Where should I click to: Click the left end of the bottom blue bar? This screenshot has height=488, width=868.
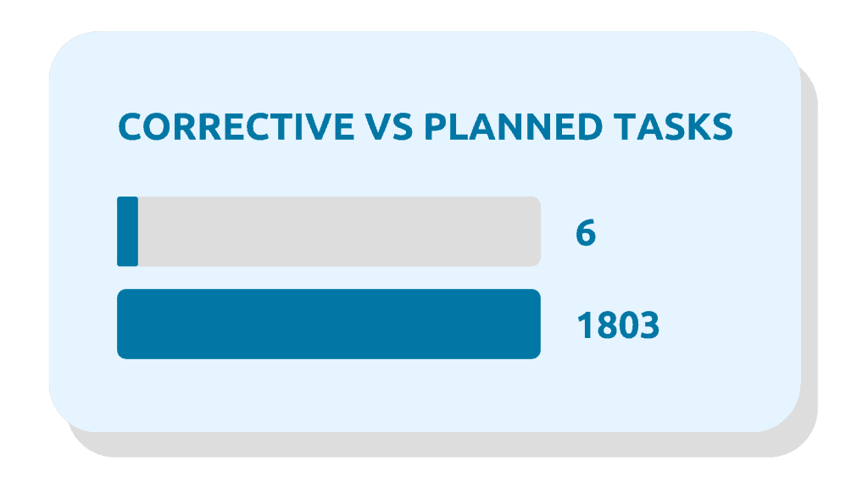pos(125,324)
